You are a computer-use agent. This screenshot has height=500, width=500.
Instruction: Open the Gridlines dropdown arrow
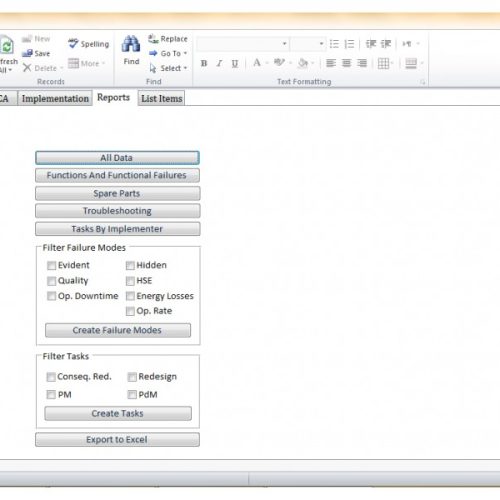point(392,63)
